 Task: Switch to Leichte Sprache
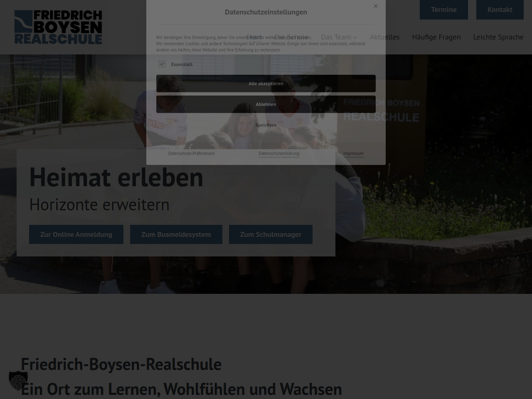click(498, 37)
